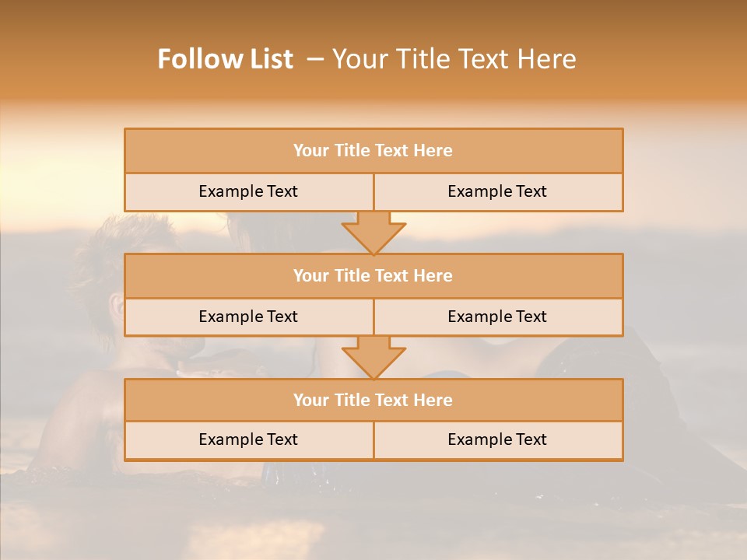The image size is (747, 560).
Task: Select the second block's "Your Title Text Here" header
Action: [373, 275]
